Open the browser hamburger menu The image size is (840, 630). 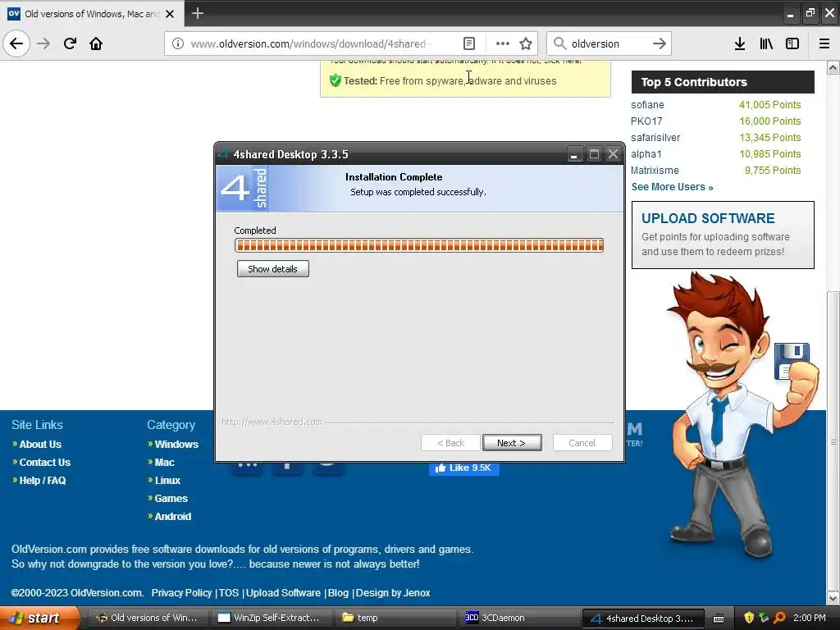[x=824, y=43]
